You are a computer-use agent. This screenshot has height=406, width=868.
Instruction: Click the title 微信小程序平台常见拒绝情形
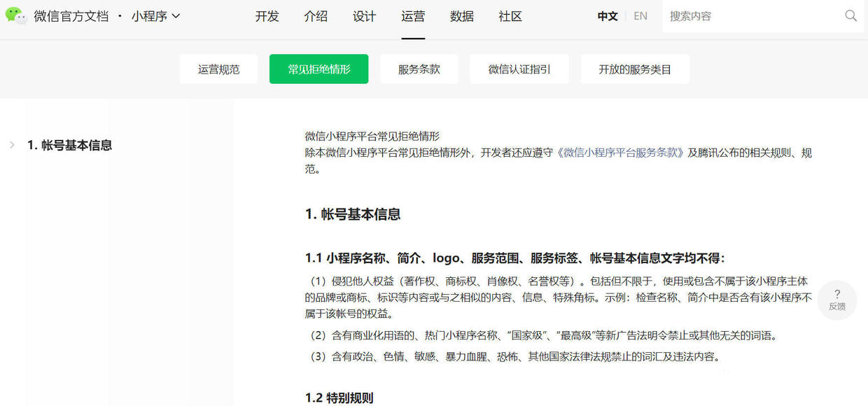372,136
